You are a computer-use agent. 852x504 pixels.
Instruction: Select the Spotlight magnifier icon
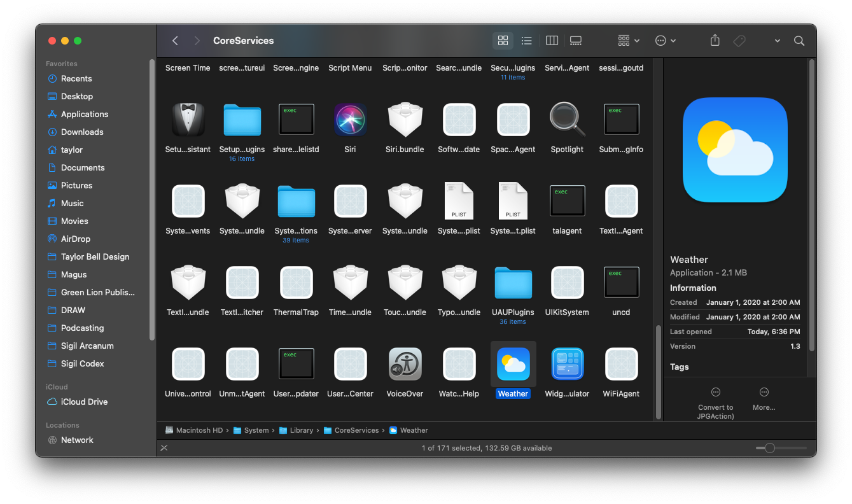(566, 120)
